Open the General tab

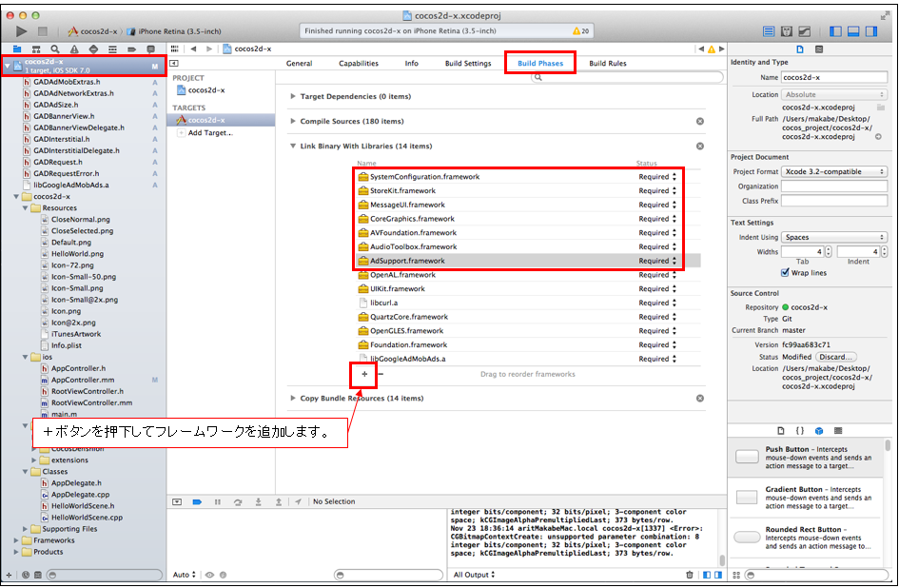click(x=300, y=63)
